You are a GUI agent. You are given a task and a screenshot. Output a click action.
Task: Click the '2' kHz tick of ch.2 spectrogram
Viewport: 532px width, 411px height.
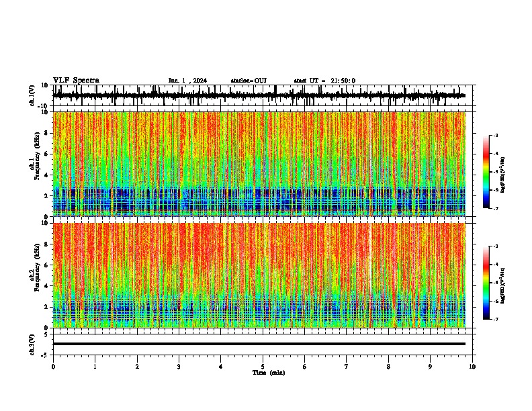pyautogui.click(x=47, y=307)
